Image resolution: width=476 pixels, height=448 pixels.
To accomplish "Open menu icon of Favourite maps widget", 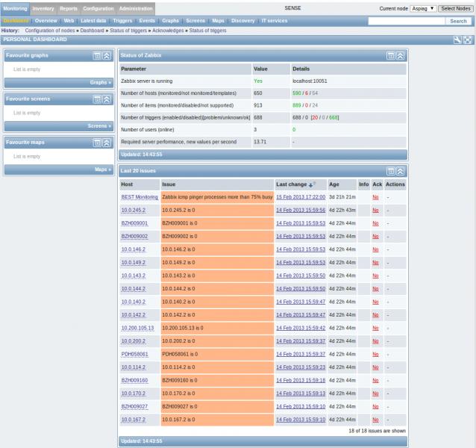I will pos(97,141).
